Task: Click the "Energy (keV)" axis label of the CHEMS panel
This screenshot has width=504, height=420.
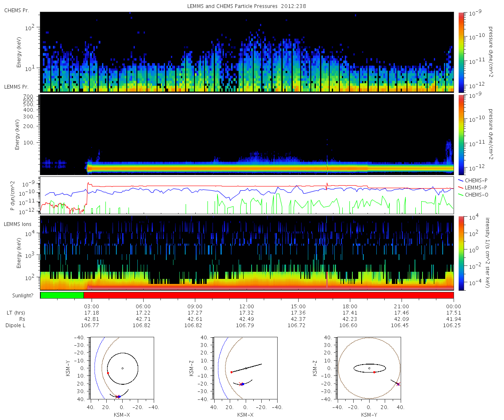Action: pos(19,52)
